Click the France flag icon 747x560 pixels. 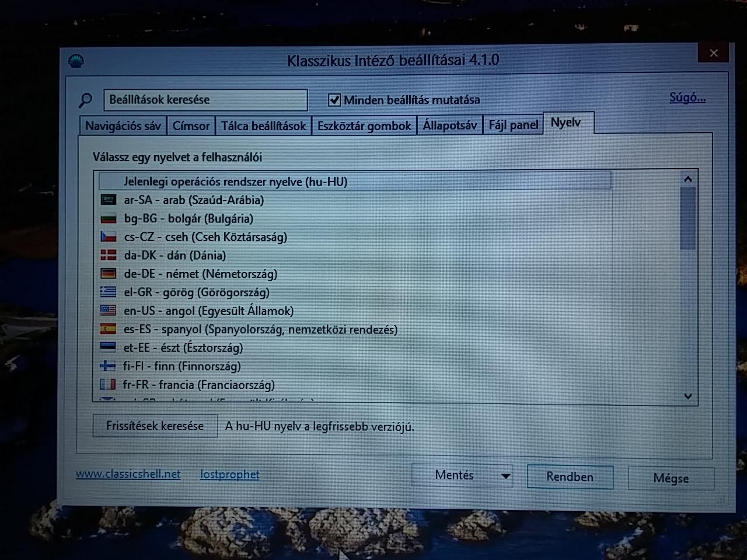click(x=108, y=384)
